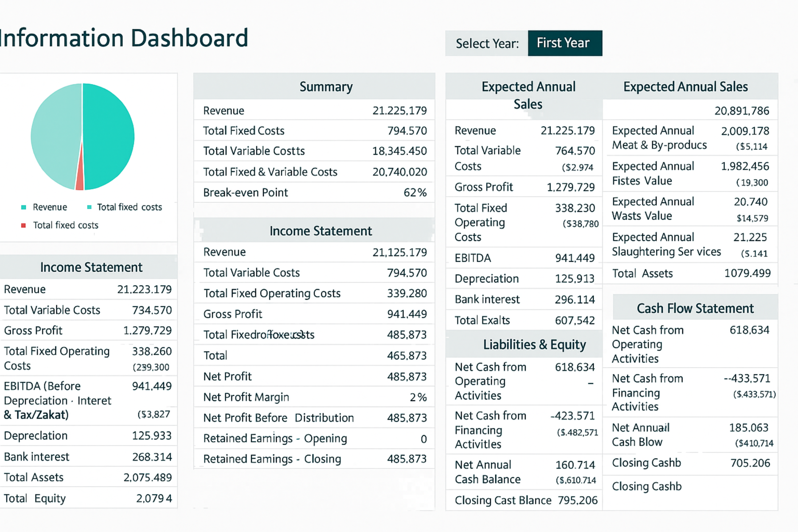
Task: Click the Information Dashboard title
Action: click(x=123, y=38)
